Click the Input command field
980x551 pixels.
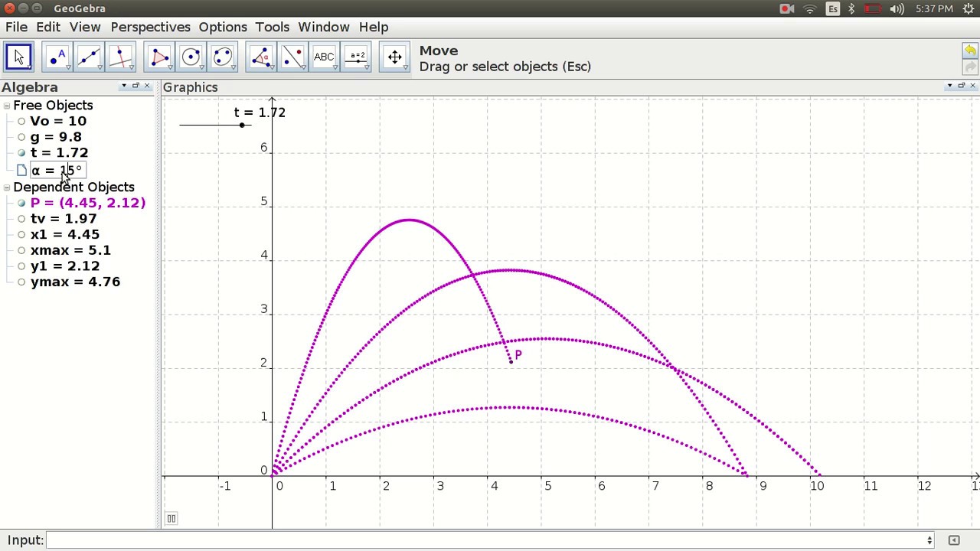click(490, 540)
